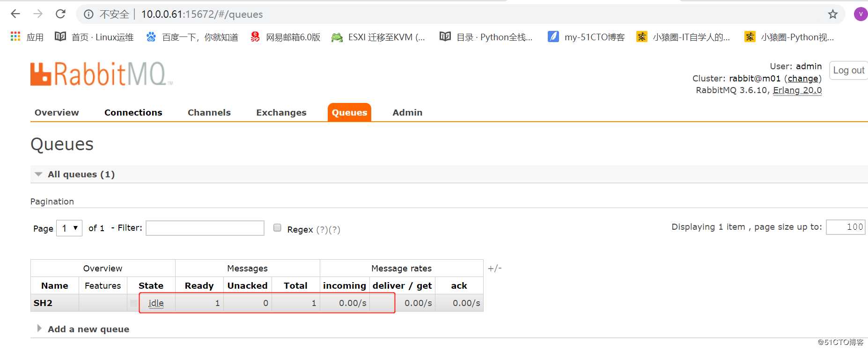Click the page size field showing 100

point(846,227)
